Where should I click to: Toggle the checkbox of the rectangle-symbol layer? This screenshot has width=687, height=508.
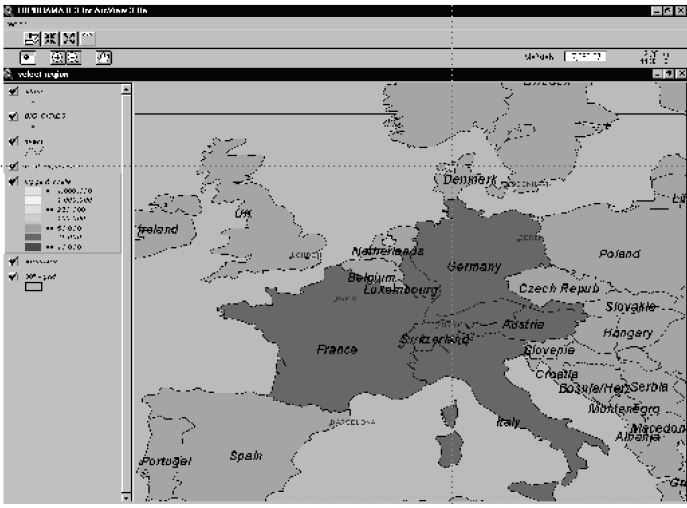[x=13, y=276]
